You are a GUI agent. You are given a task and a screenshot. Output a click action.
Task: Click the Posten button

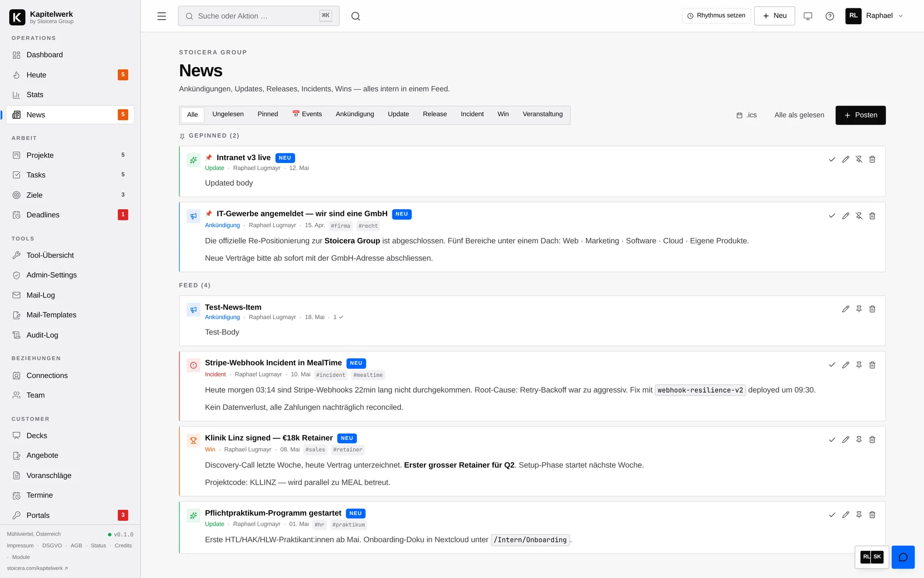coord(860,115)
